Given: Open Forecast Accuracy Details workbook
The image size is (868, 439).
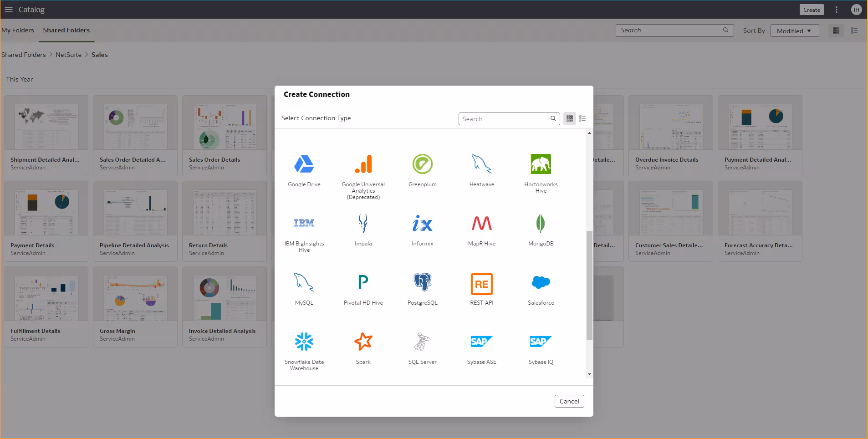Looking at the screenshot, I should point(760,221).
